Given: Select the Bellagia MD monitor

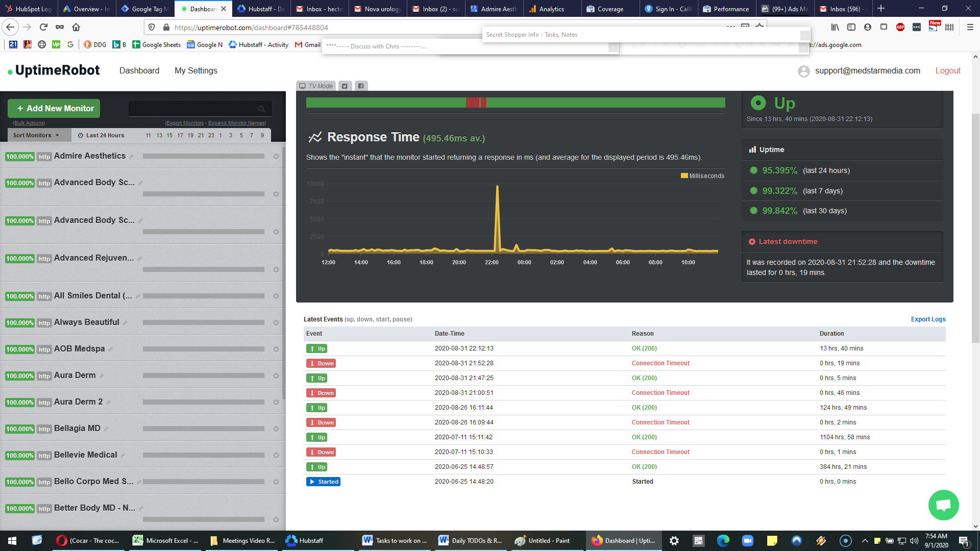Looking at the screenshot, I should pos(77,429).
